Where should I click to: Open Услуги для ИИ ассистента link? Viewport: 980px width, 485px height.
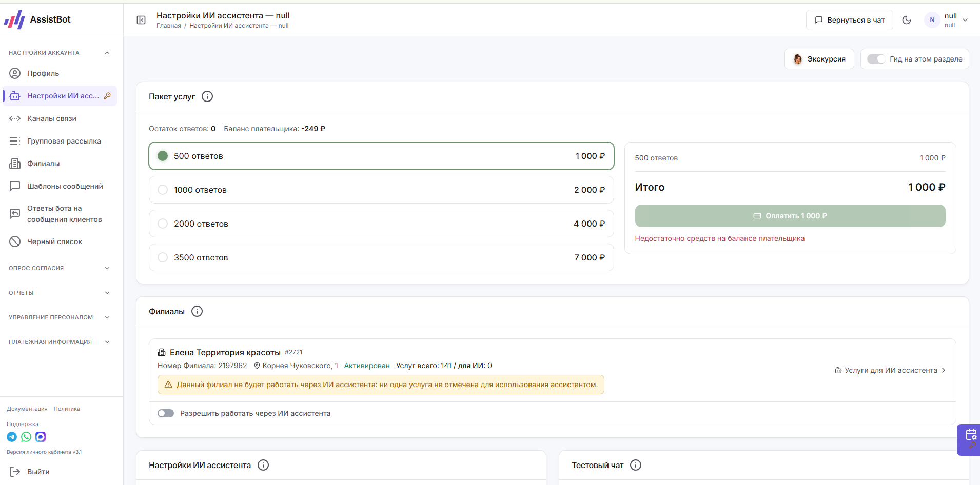pos(890,370)
